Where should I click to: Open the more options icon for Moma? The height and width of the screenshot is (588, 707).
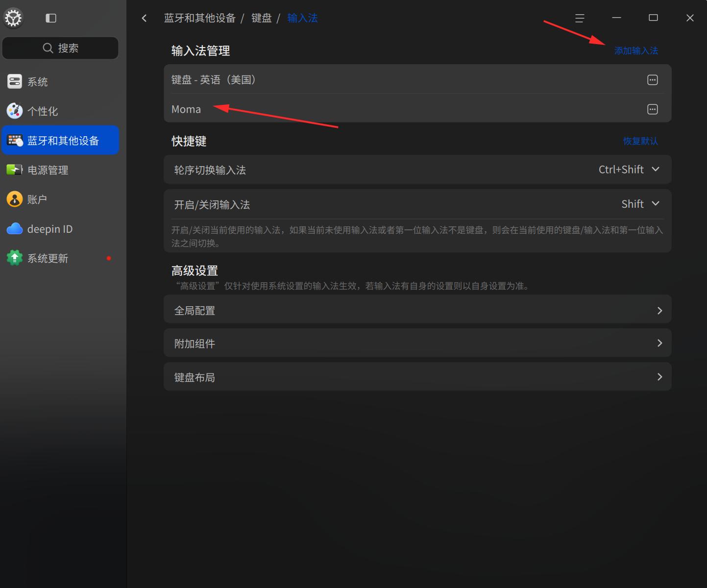(x=652, y=109)
